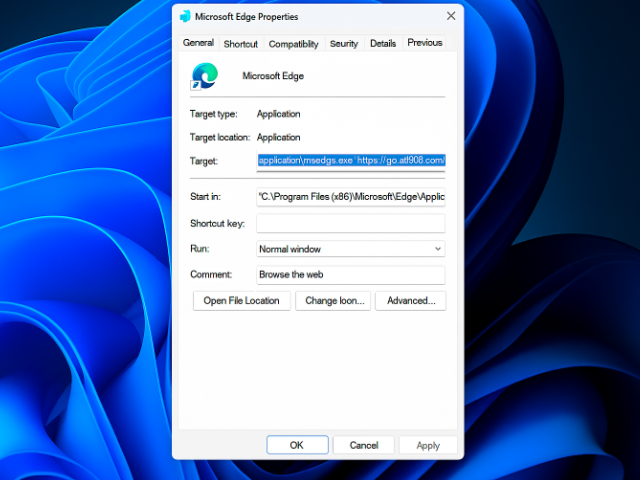Click the Microsoft Edge icon in the title bar

tap(185, 17)
